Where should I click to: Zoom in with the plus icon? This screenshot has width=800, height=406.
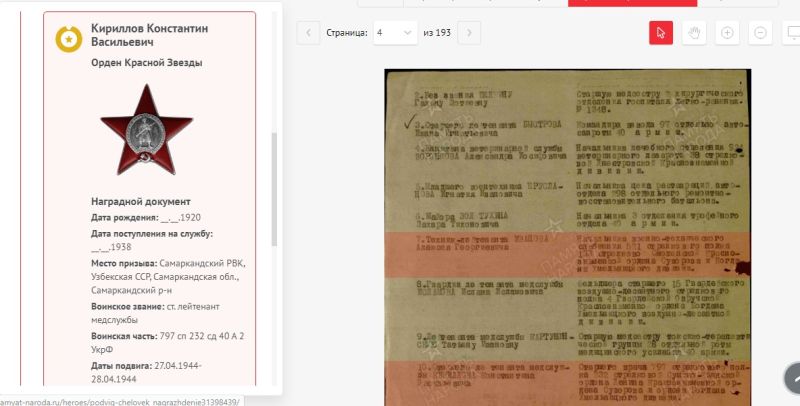point(727,33)
